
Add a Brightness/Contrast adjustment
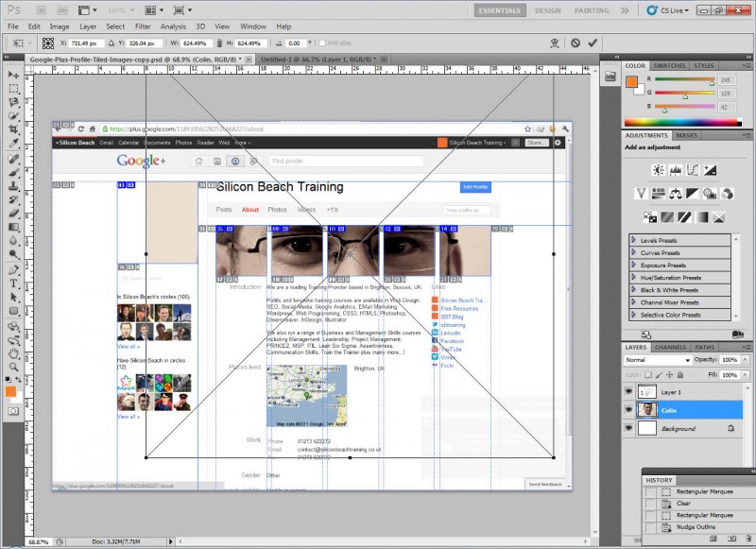coord(658,170)
